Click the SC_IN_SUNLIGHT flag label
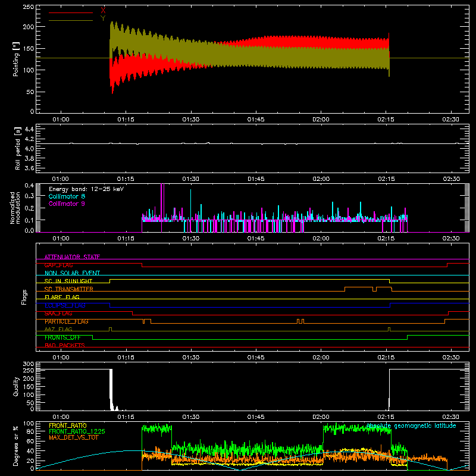 [x=68, y=281]
